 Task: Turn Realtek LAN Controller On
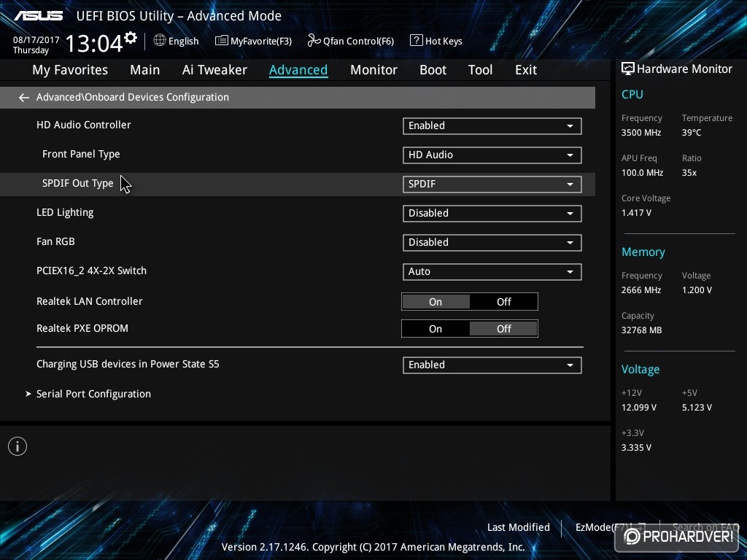(x=436, y=302)
